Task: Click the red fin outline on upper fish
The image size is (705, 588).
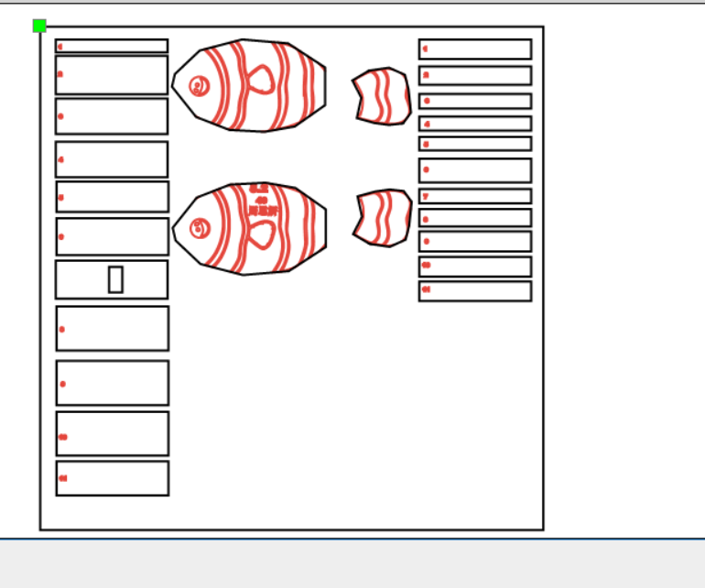Action: pyautogui.click(x=261, y=80)
